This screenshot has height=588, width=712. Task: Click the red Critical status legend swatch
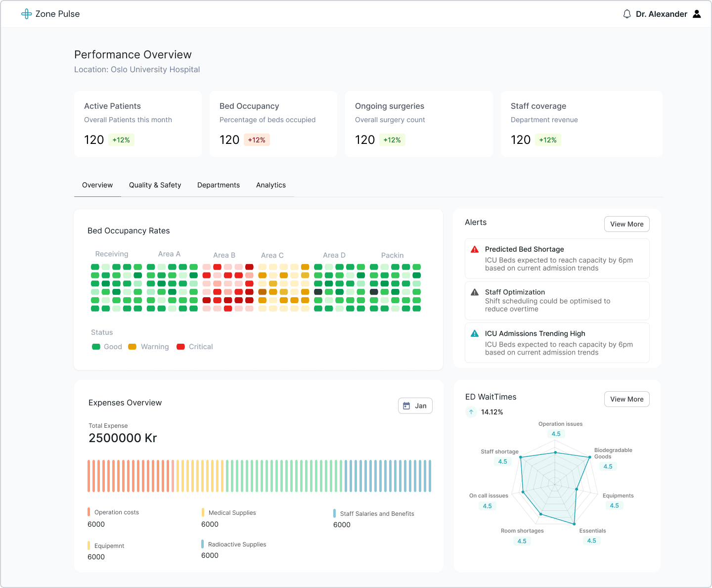tap(180, 347)
